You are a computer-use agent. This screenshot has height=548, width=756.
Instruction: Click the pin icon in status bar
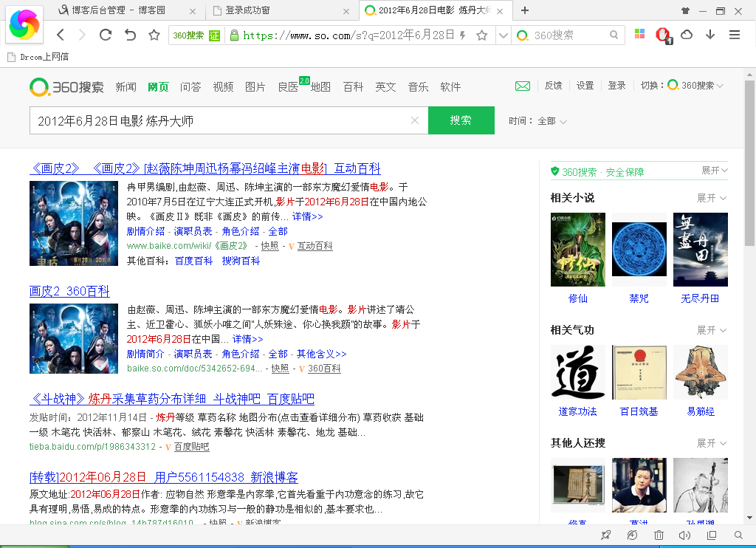click(x=605, y=535)
